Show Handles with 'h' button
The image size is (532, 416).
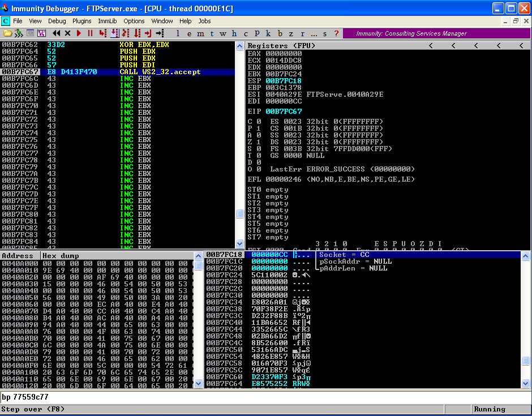[x=234, y=33]
